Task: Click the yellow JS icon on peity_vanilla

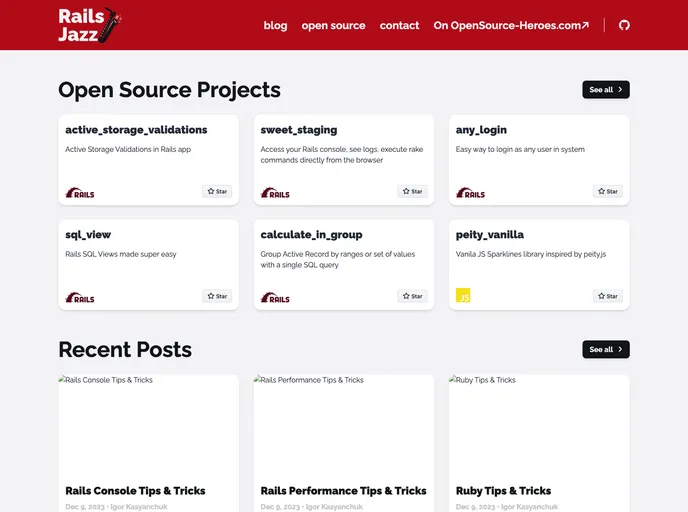Action: tap(463, 295)
